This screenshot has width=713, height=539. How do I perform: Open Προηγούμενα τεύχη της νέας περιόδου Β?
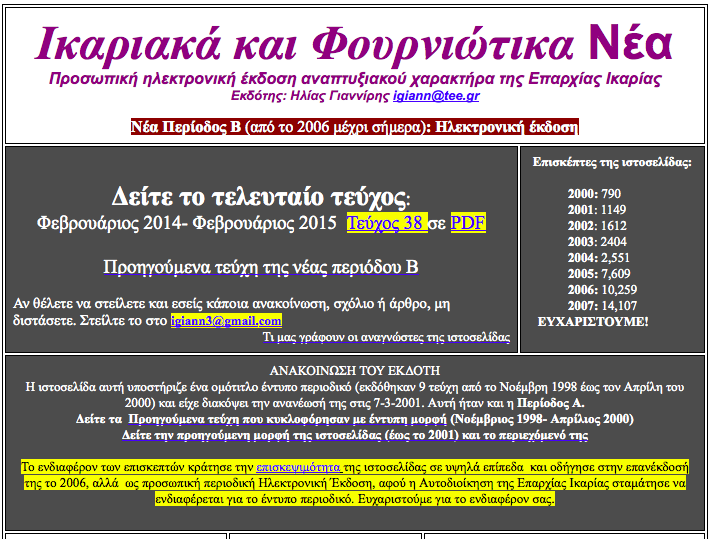261,267
